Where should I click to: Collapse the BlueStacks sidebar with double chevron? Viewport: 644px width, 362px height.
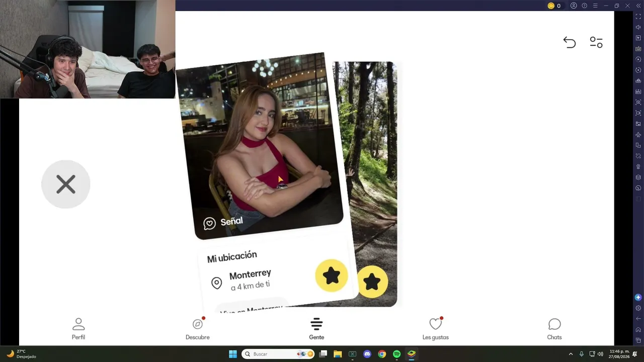638,6
